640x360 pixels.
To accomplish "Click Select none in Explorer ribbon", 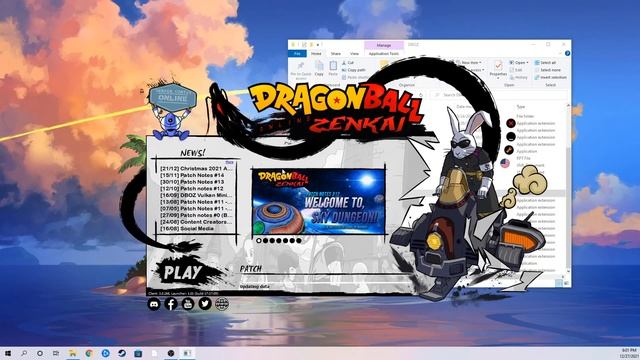I will click(548, 70).
